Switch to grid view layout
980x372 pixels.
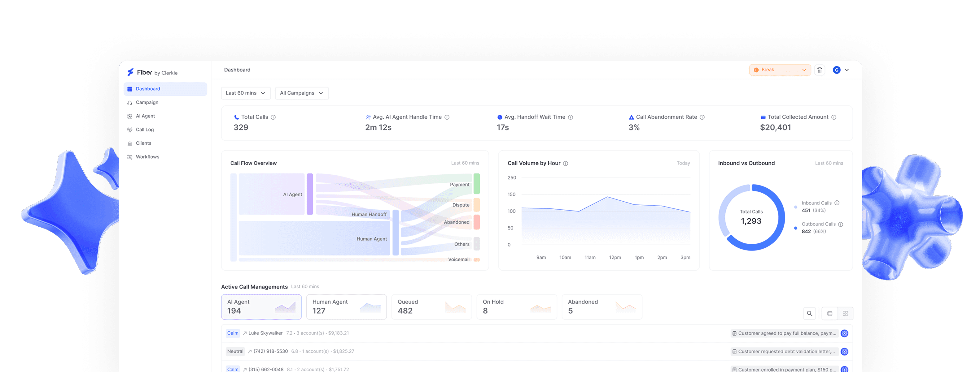[x=845, y=314]
